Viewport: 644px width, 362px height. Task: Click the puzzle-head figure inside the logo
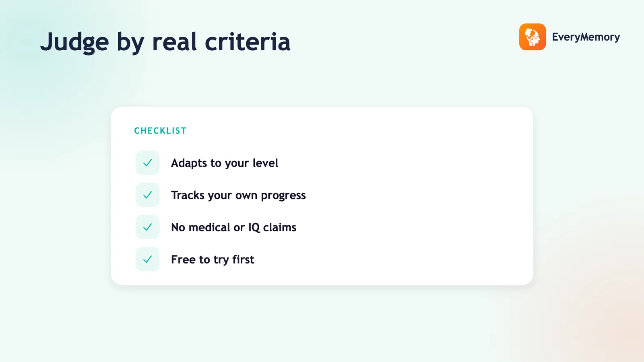pyautogui.click(x=533, y=37)
